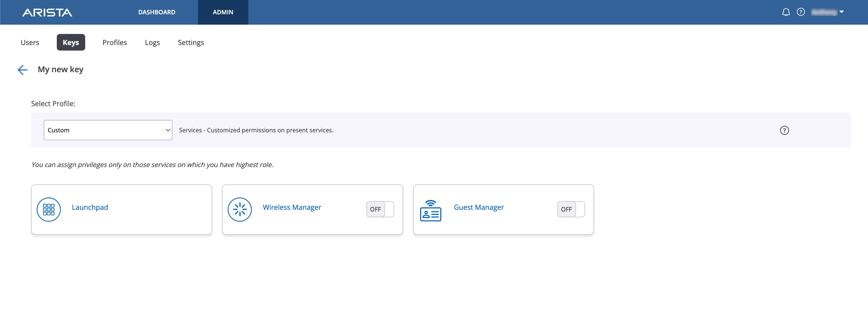Image resolution: width=868 pixels, height=316 pixels.
Task: Click the Wireless Manager link
Action: 292,207
